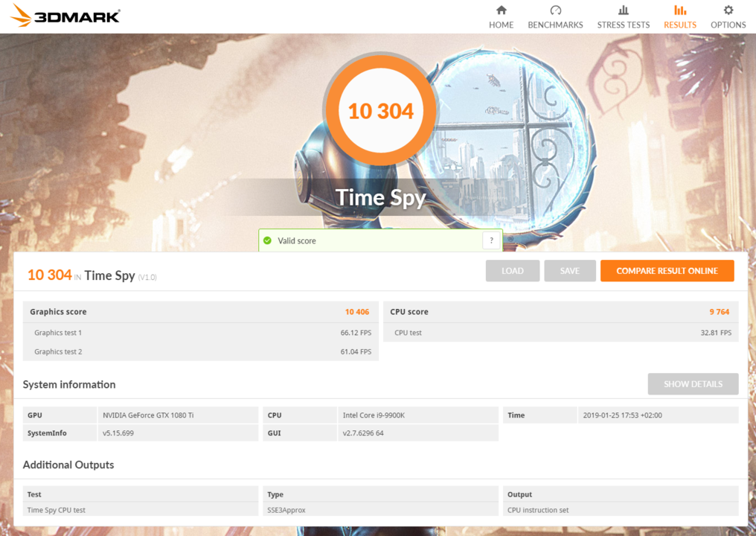The image size is (756, 536).
Task: Click the Graphics score value 10 406
Action: click(x=357, y=312)
